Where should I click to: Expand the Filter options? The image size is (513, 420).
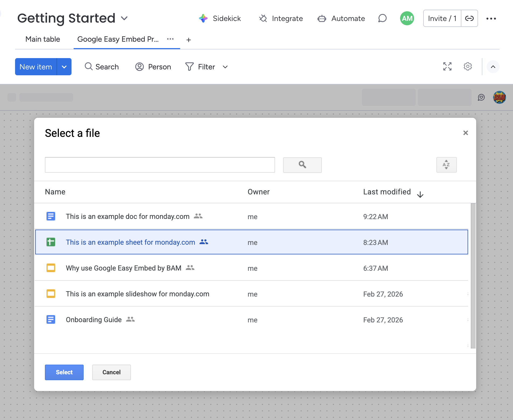coord(225,67)
